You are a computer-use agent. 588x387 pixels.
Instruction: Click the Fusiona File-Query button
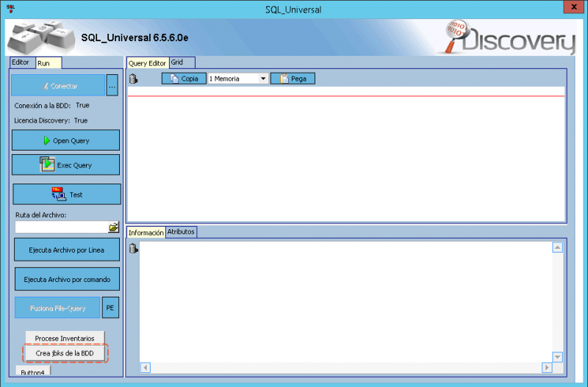(x=58, y=308)
